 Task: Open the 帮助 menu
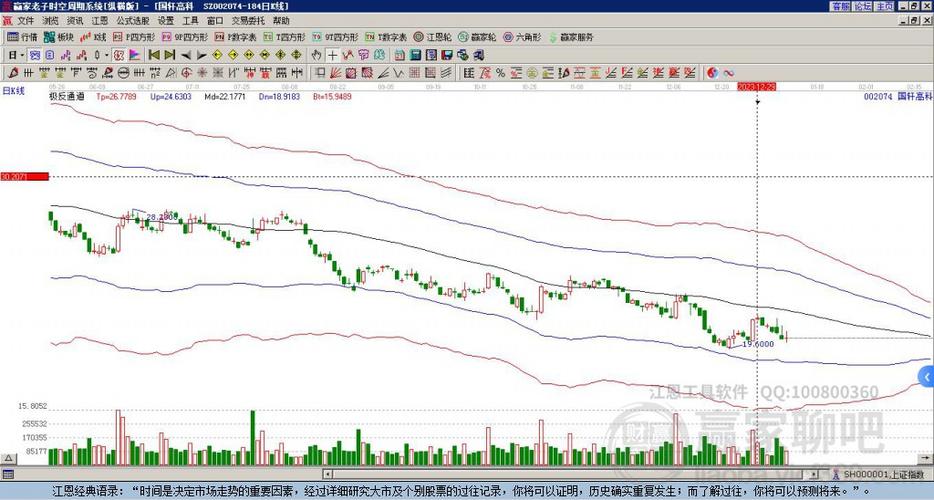(281, 21)
